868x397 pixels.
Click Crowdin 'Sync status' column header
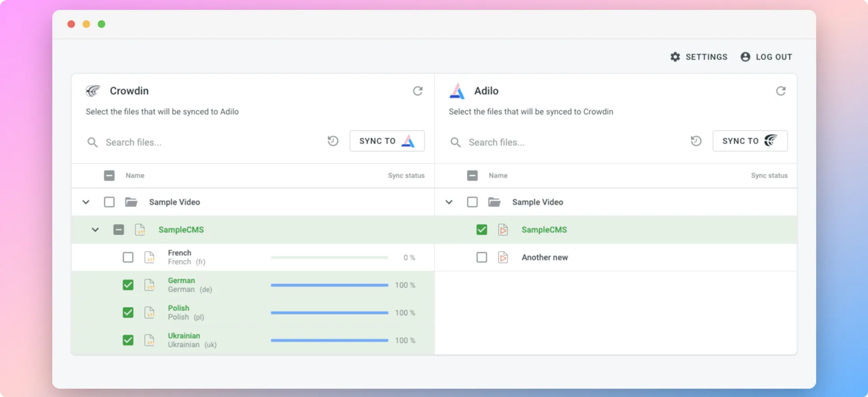406,176
